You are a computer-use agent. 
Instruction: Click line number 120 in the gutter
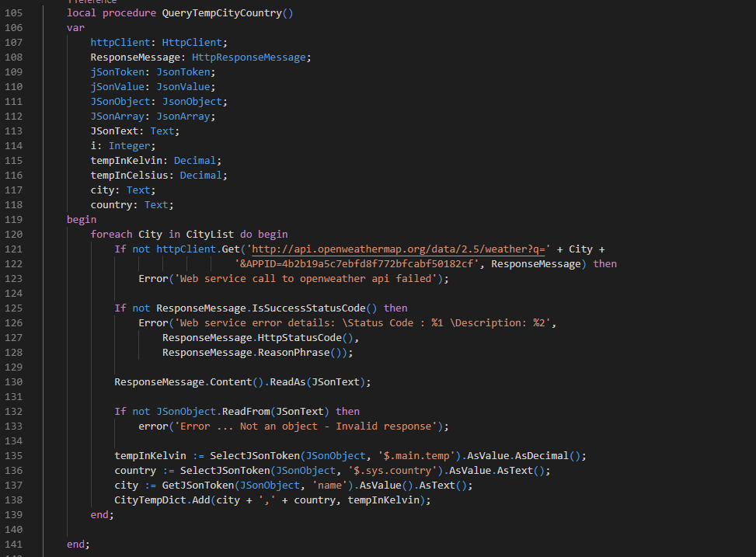point(13,235)
